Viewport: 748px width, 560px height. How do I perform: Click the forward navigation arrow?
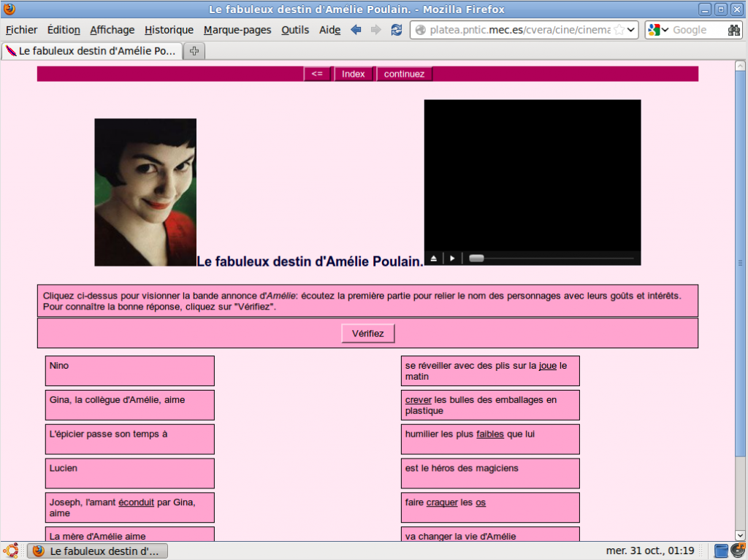point(375,30)
